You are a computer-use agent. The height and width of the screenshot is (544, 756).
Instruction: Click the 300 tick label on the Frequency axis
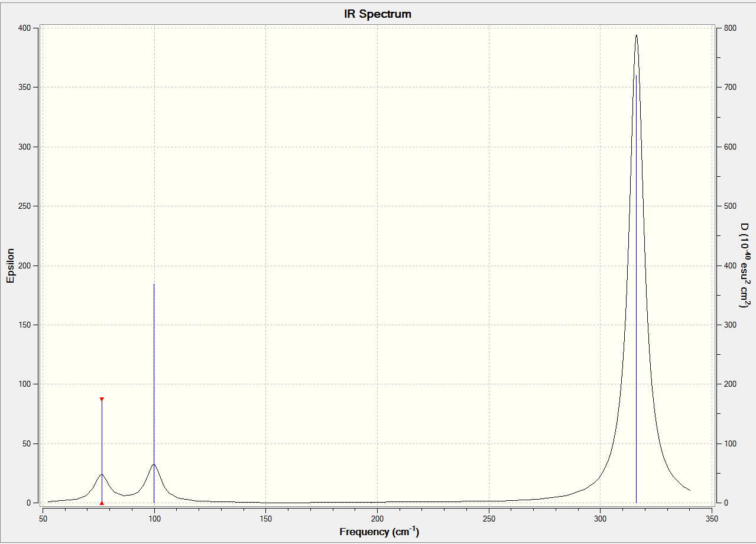pyautogui.click(x=601, y=519)
